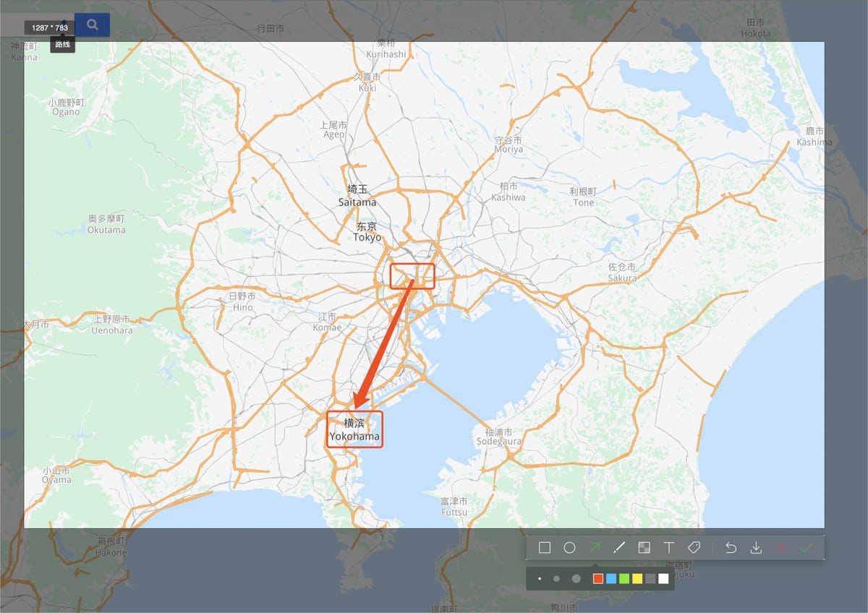Click the "Sakura" map label
This screenshot has height=613, width=868.
(x=623, y=278)
